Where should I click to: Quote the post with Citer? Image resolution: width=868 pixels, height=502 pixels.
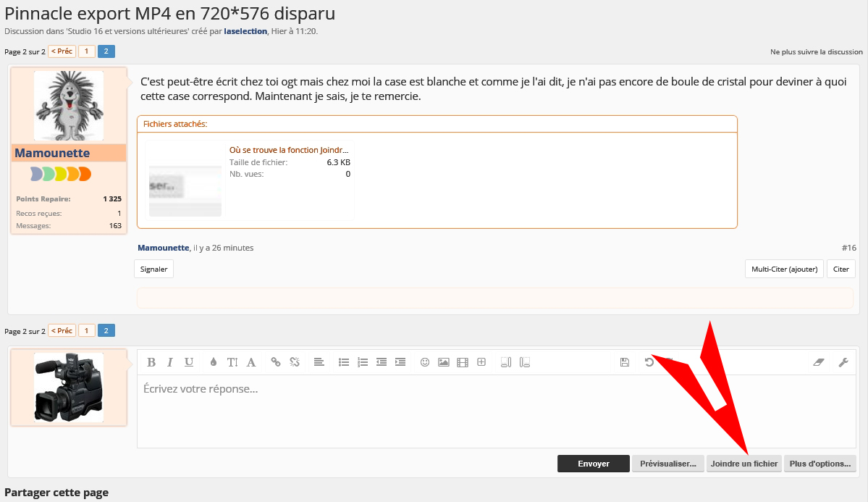841,269
